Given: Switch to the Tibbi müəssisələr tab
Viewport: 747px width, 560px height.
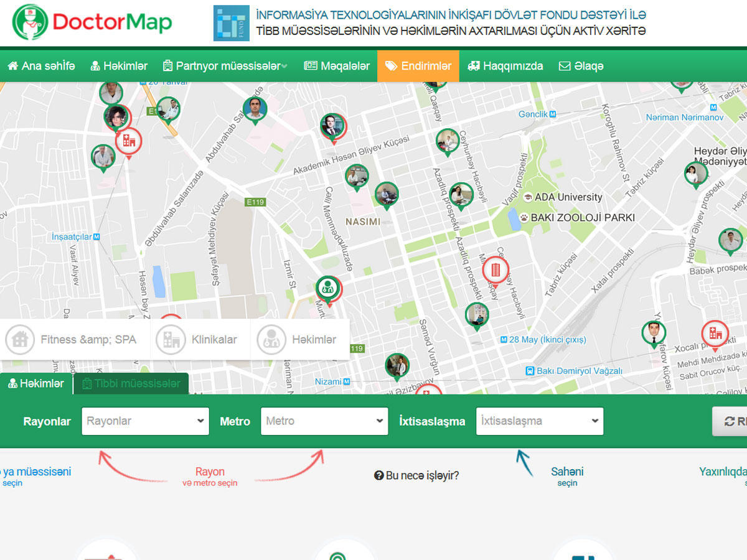Looking at the screenshot, I should [131, 383].
